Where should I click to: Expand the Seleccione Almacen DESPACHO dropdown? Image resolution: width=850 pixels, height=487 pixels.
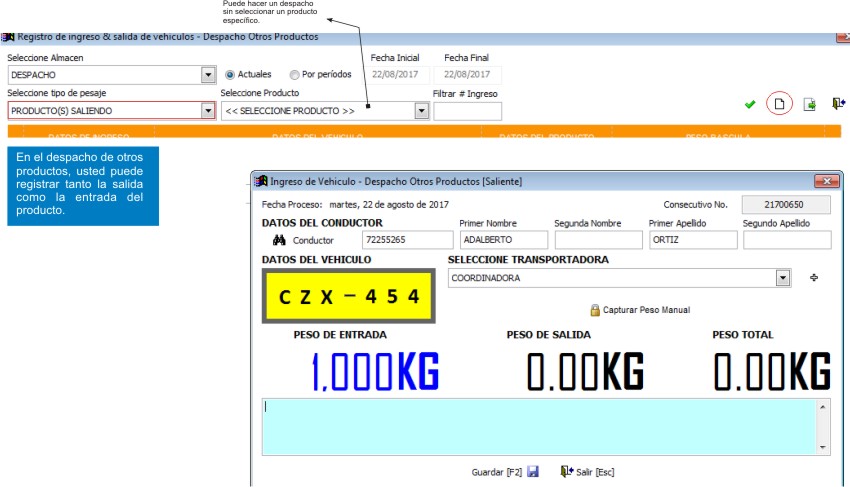pos(208,75)
